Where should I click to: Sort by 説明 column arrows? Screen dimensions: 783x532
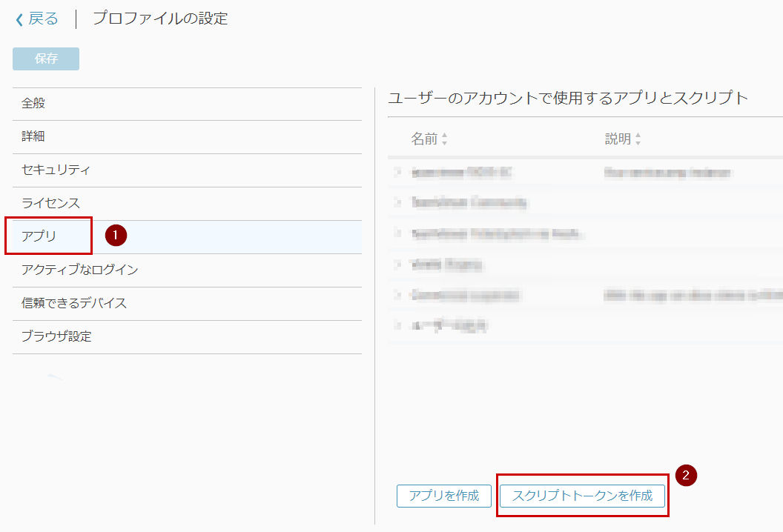(x=638, y=139)
